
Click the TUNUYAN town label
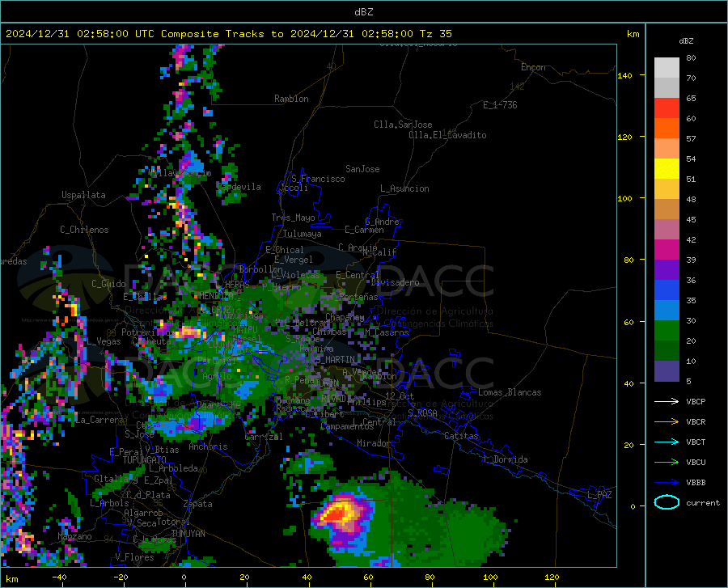click(188, 534)
